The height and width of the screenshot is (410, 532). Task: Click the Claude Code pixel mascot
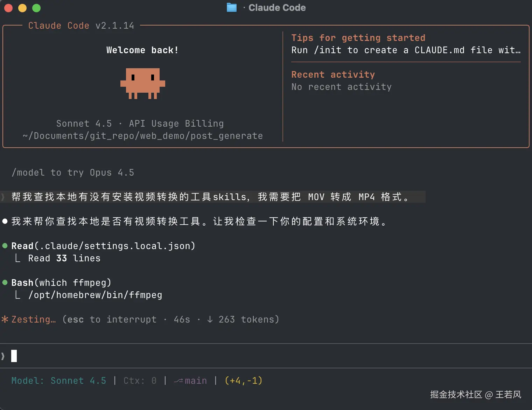(x=143, y=83)
